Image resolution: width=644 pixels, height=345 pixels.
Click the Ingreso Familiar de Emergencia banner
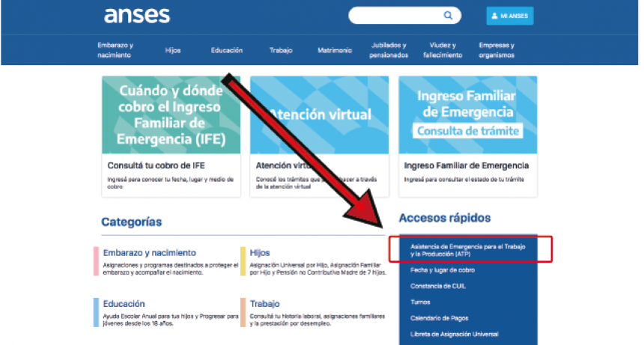point(468,115)
